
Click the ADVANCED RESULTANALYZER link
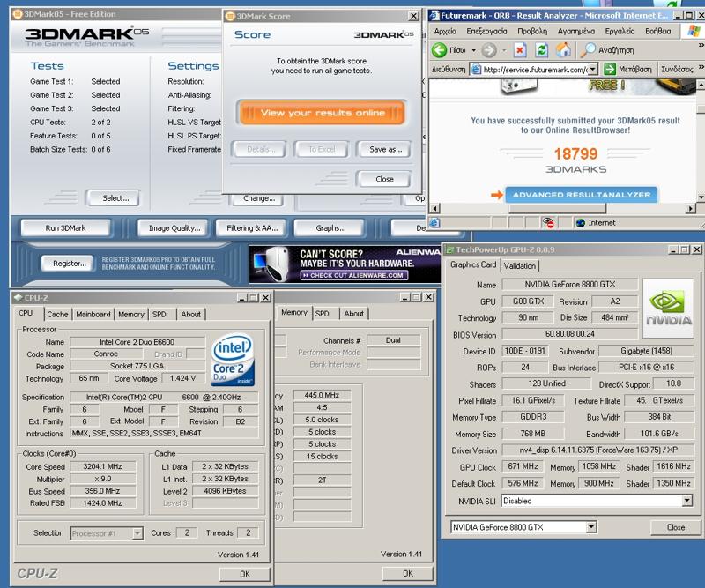pos(582,195)
